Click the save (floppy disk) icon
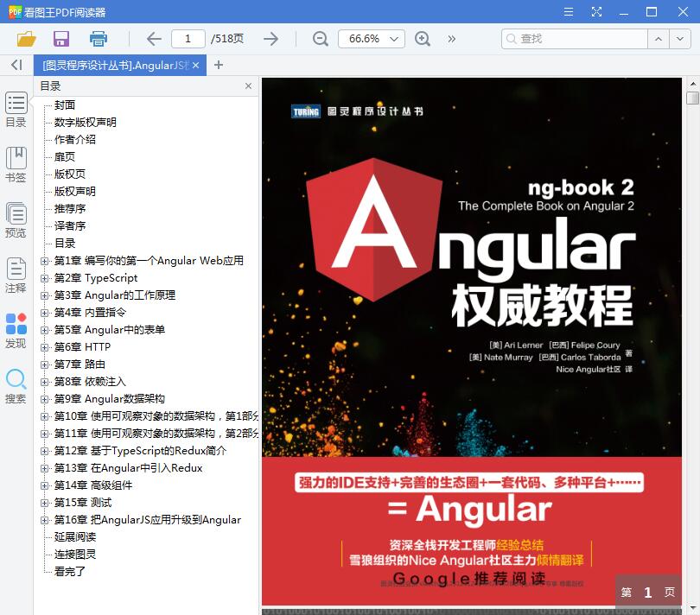The width and height of the screenshot is (700, 615). pyautogui.click(x=61, y=39)
